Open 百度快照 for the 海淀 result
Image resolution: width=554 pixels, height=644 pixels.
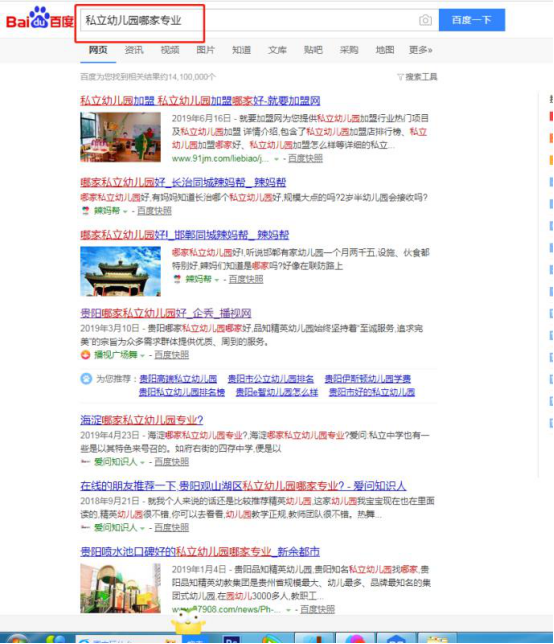[x=171, y=462]
